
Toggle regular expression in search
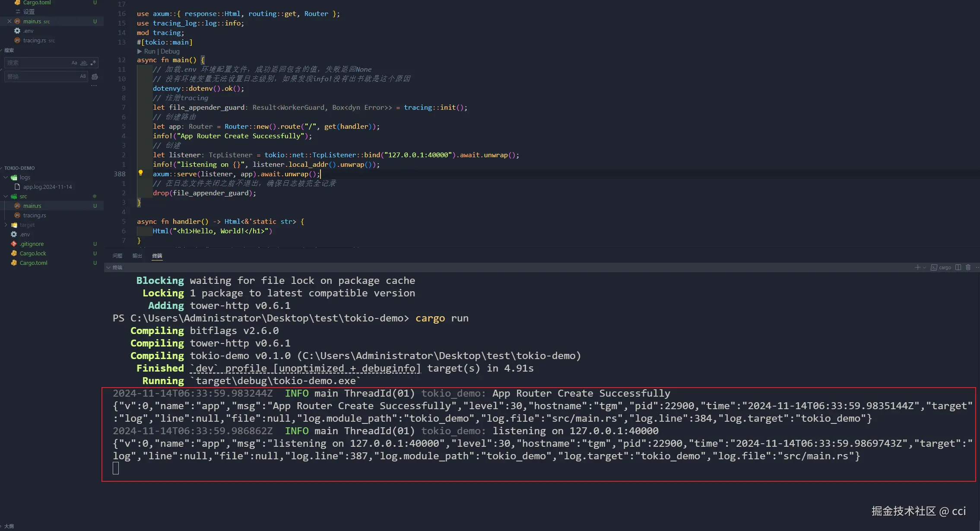point(93,63)
